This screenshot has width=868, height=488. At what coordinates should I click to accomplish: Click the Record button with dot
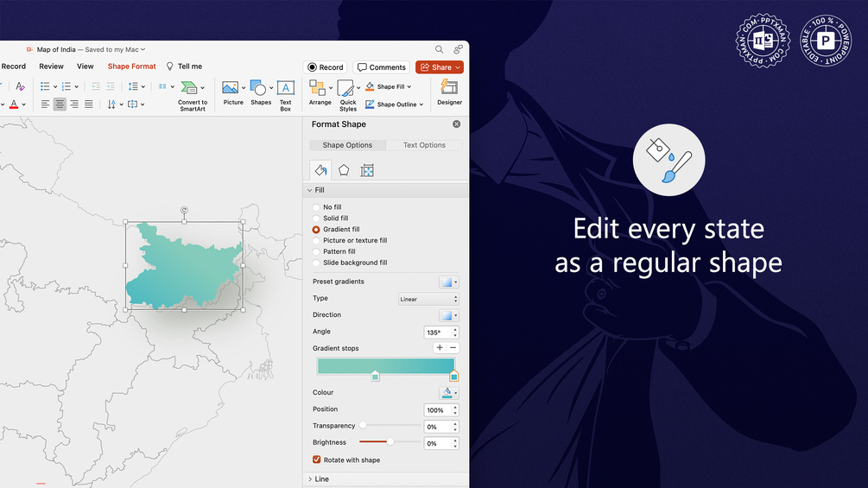coord(325,67)
